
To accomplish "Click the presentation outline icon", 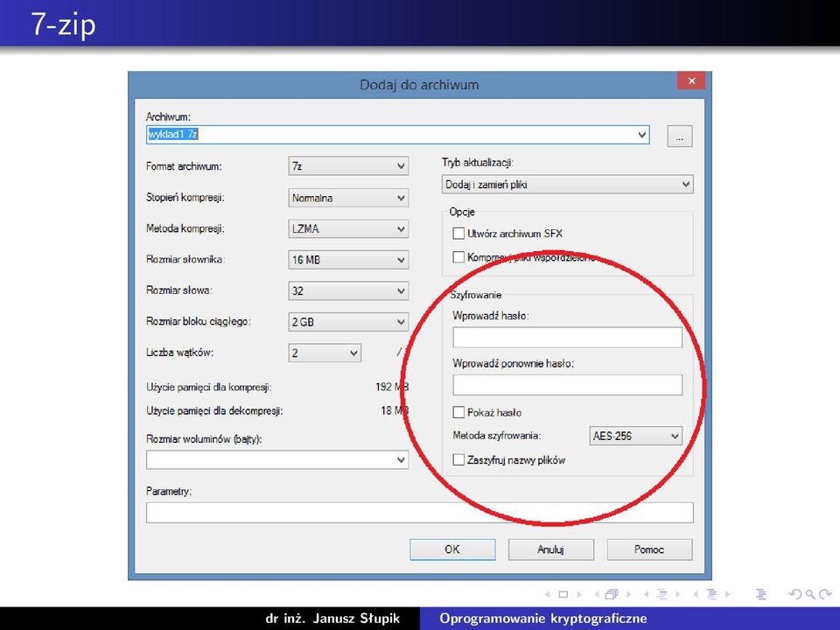I will tap(760, 594).
